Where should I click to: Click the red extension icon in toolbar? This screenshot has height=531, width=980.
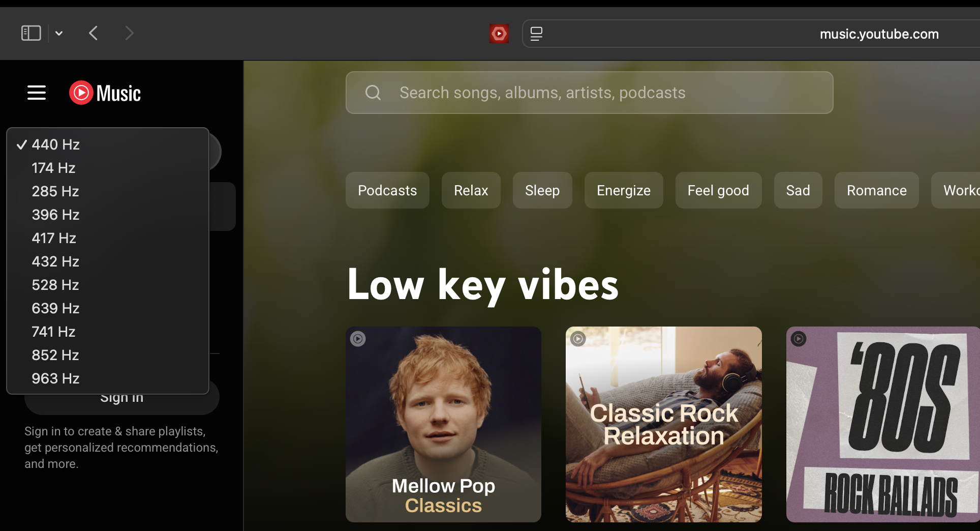point(499,34)
